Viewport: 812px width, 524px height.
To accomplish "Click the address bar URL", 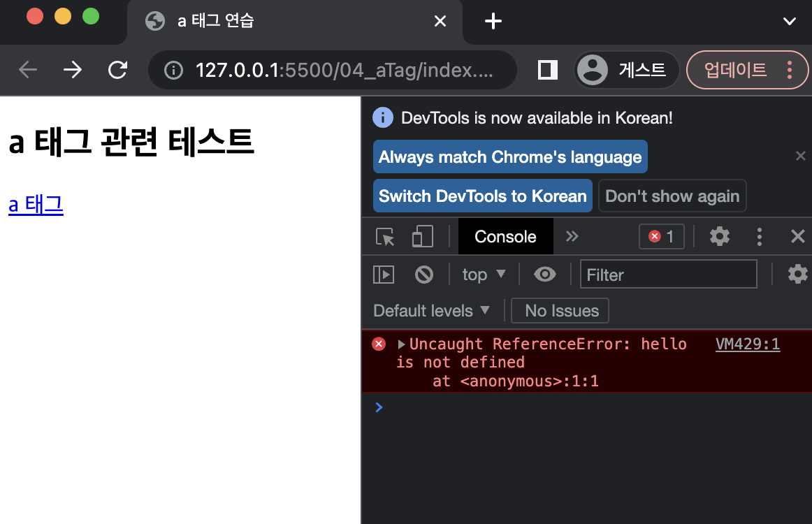I will tap(344, 70).
